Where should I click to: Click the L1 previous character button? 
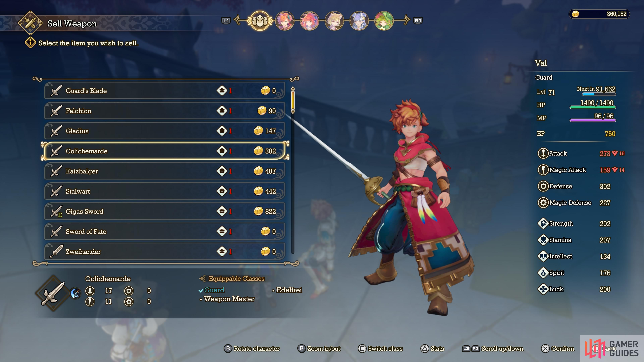coord(226,20)
